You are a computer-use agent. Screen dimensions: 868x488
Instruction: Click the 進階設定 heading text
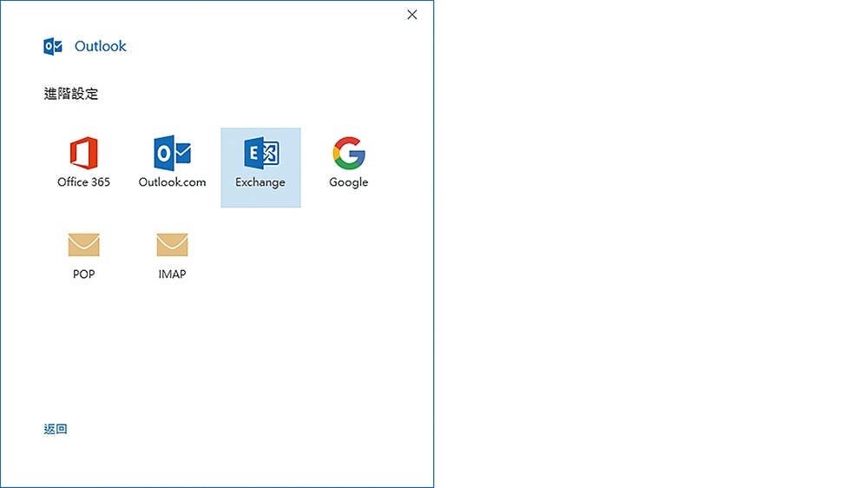(71, 94)
